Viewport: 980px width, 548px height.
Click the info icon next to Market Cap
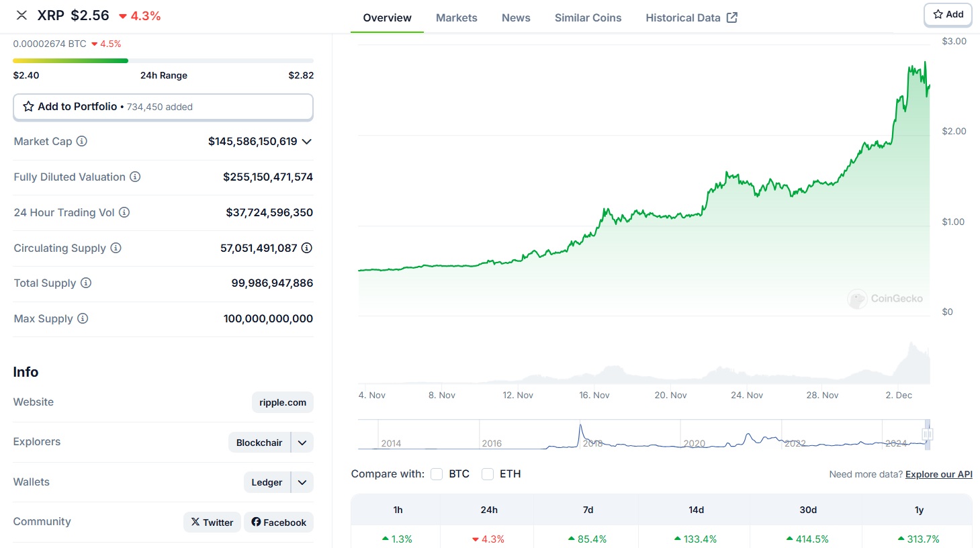[x=81, y=141]
